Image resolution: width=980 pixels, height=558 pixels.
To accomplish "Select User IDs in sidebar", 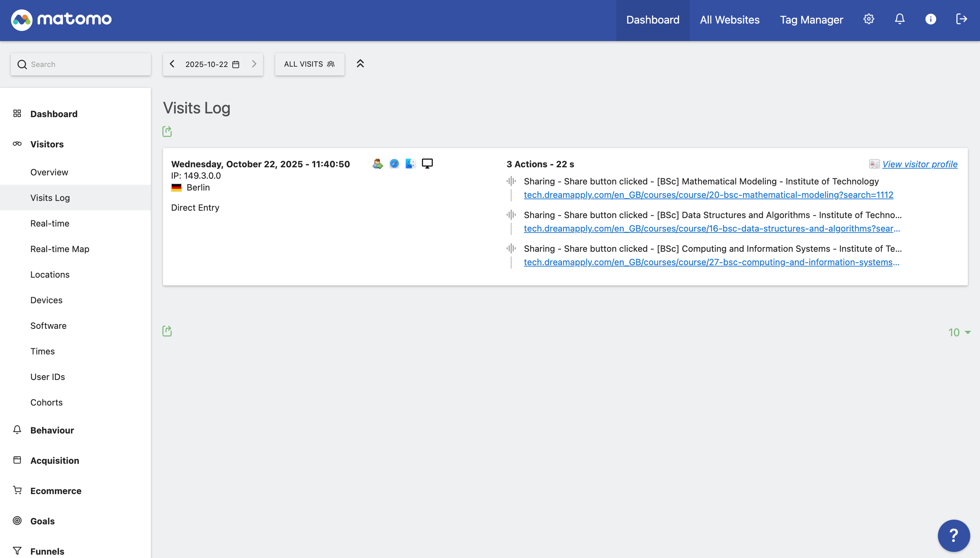I will tap(47, 377).
